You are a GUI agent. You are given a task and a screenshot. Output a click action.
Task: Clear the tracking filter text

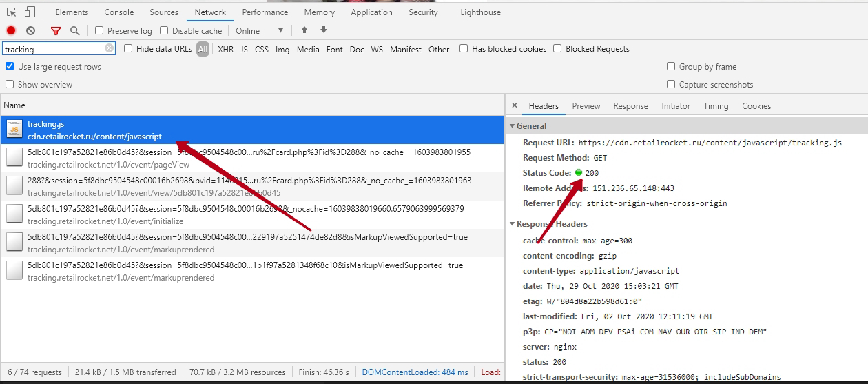tap(110, 48)
